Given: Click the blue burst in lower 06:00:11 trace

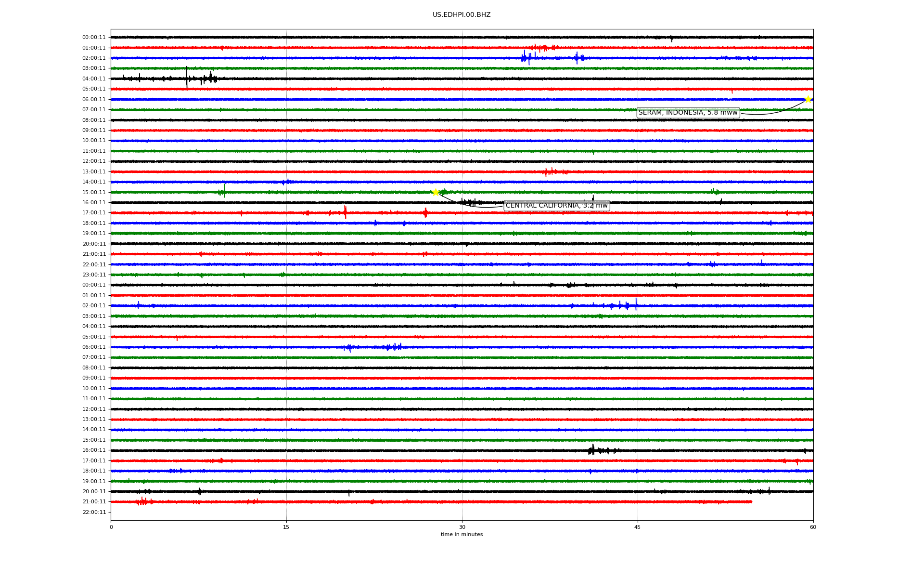Looking at the screenshot, I should (394, 347).
